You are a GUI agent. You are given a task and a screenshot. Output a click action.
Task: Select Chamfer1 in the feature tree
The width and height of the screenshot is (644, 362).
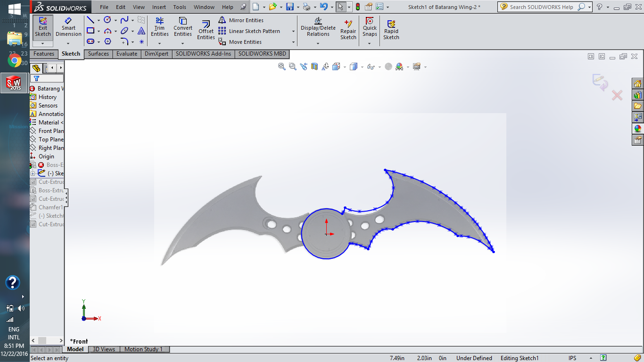point(47,207)
